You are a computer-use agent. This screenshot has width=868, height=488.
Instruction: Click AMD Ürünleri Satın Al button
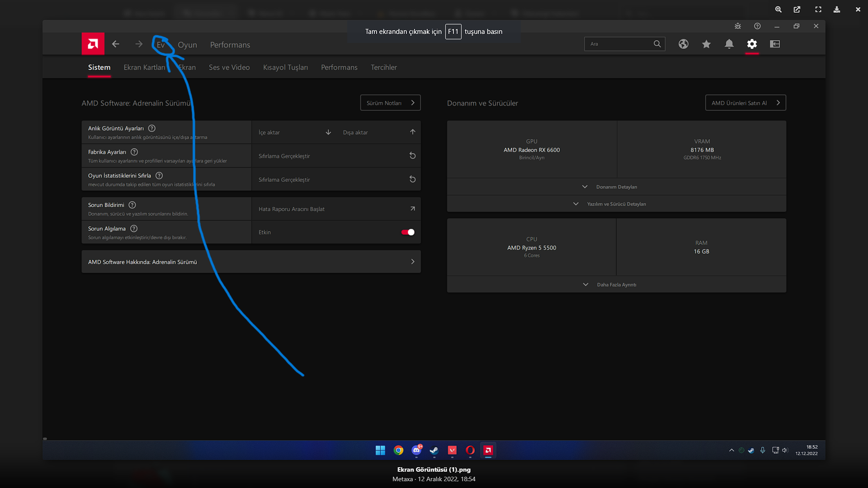click(745, 103)
